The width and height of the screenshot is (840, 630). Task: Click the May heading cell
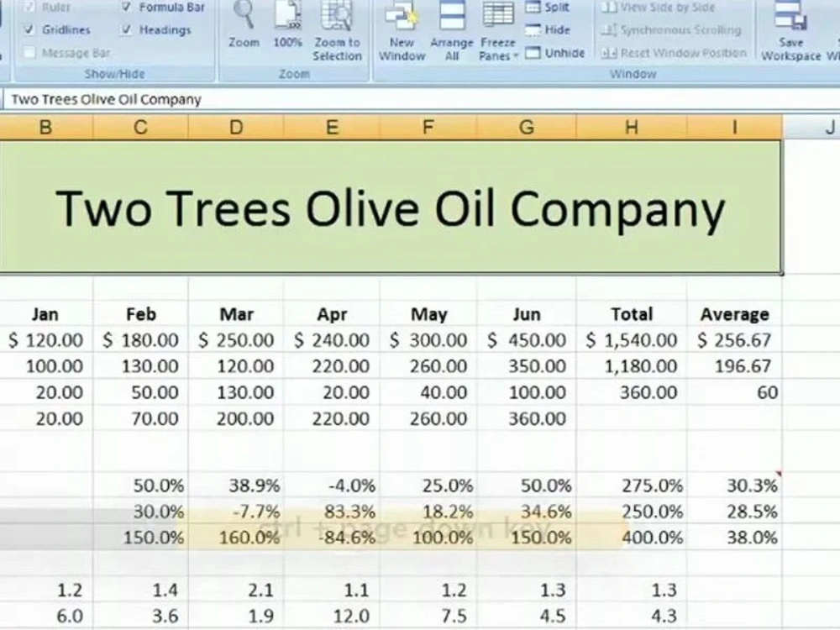[x=428, y=314]
